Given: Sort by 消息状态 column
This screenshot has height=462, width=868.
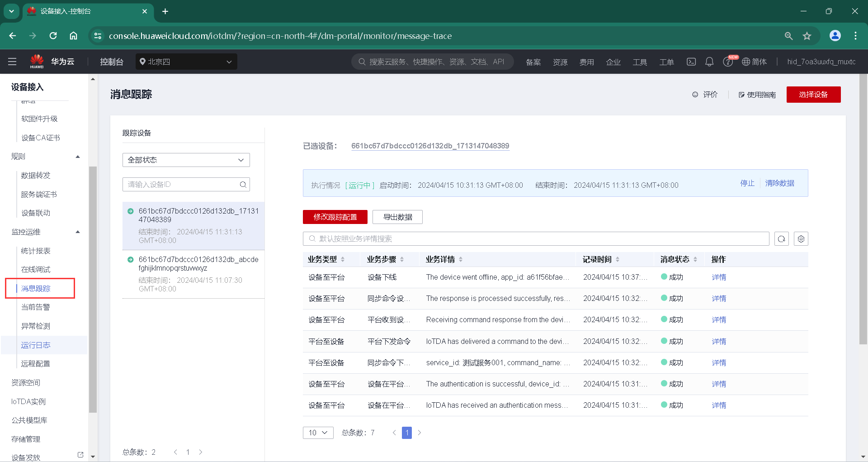Looking at the screenshot, I should tap(695, 259).
